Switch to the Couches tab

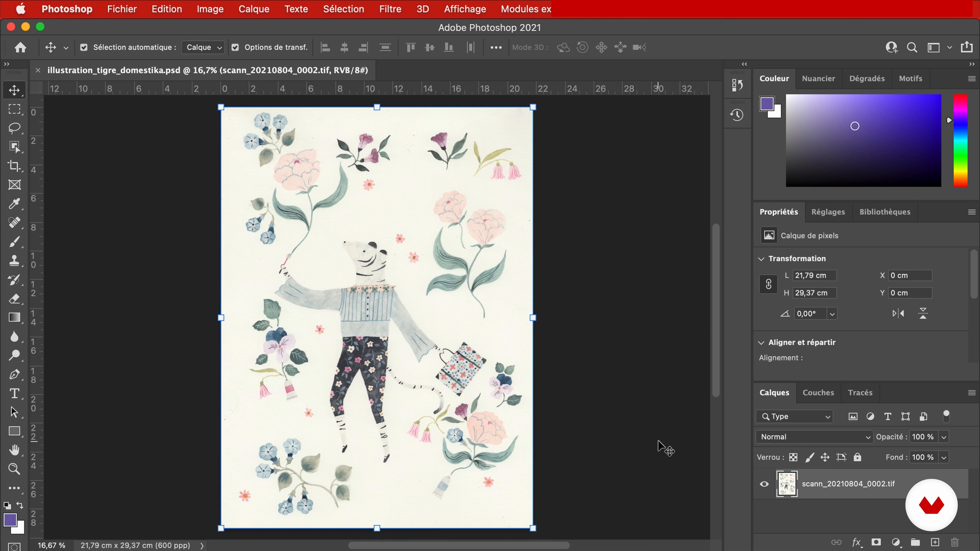pos(818,393)
